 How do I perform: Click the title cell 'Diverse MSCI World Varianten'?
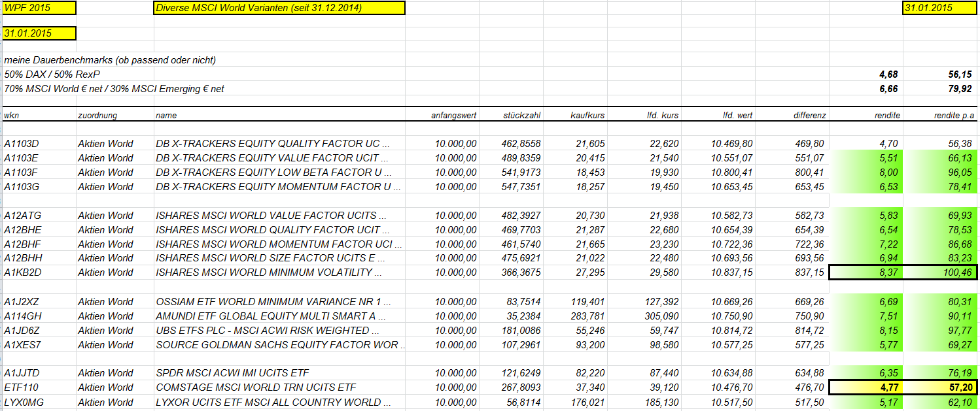[279, 8]
